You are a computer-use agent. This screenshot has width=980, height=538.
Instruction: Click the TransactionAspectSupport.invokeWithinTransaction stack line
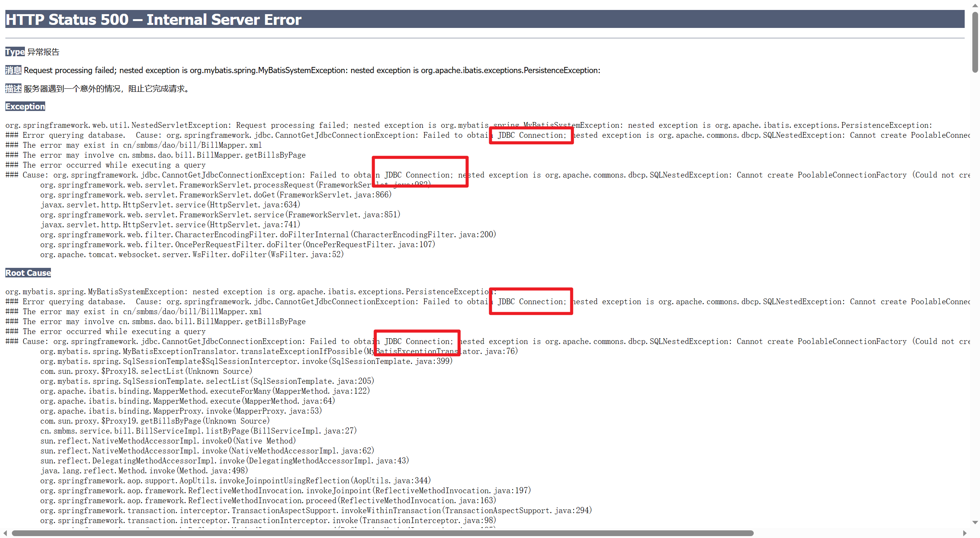click(x=316, y=510)
